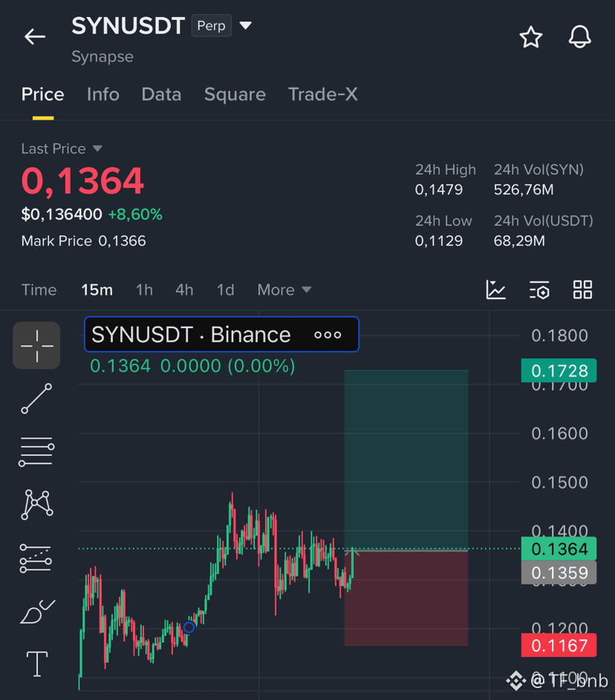
Task: Click the Synapse subtitle text
Action: [102, 56]
